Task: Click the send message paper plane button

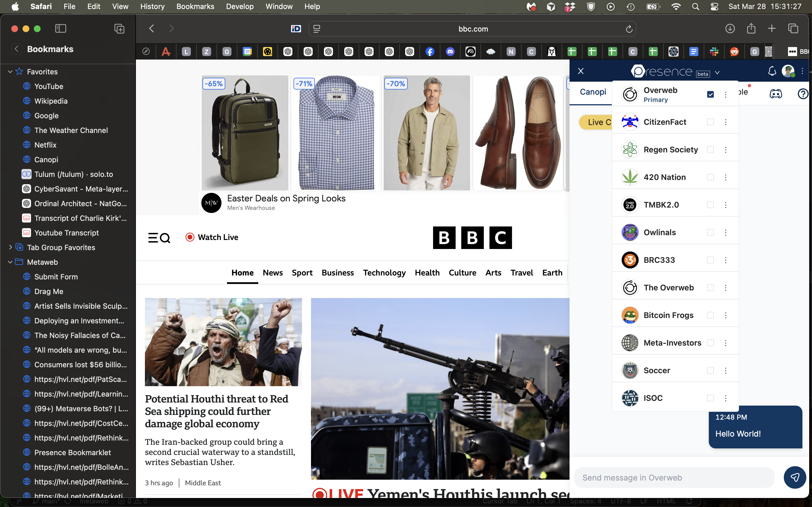Action: [x=795, y=477]
